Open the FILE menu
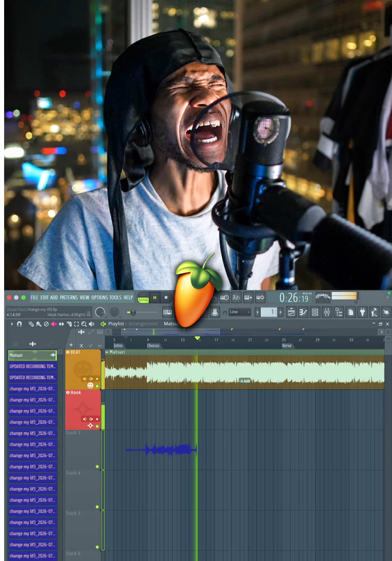The height and width of the screenshot is (561, 392). pyautogui.click(x=34, y=298)
